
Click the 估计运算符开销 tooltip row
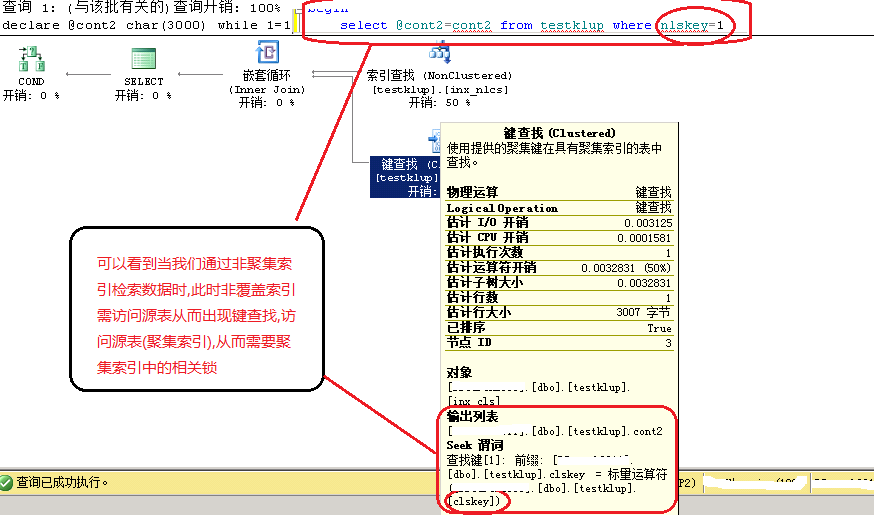tap(558, 267)
